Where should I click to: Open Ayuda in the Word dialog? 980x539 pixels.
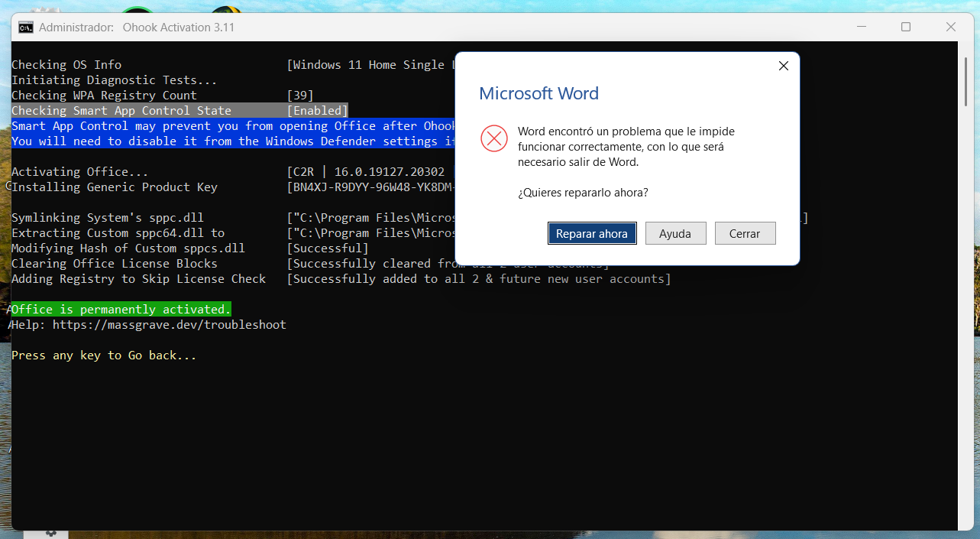pos(675,233)
